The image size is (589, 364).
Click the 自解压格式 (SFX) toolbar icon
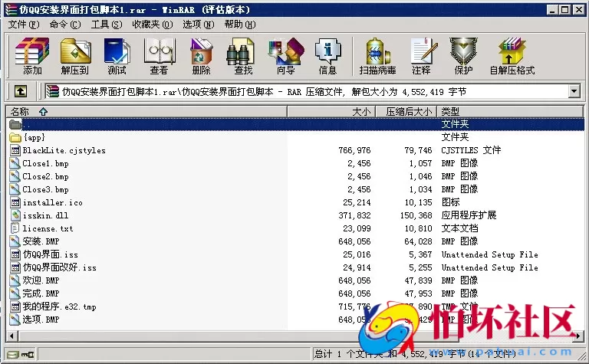pos(512,51)
